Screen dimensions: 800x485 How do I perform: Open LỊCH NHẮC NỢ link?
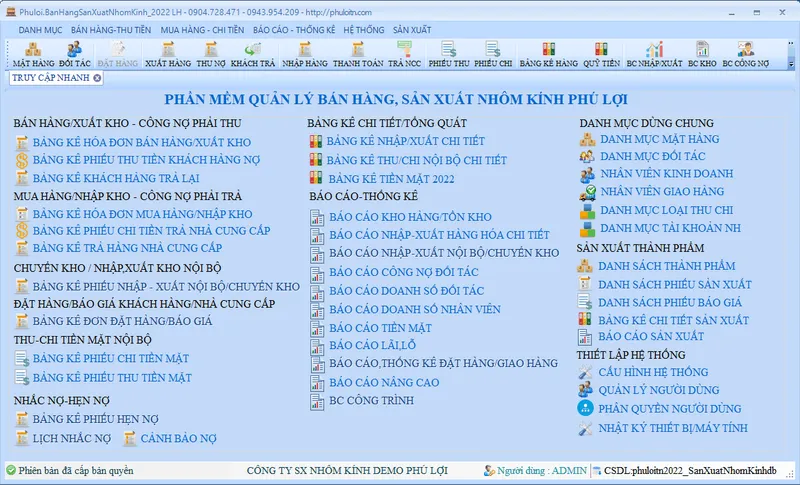tap(72, 439)
